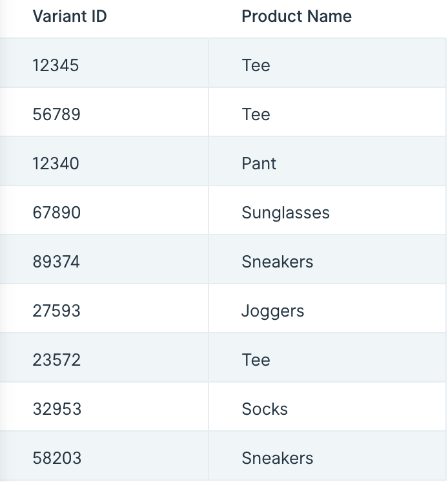Select variant ID cell 32953
This screenshot has height=482, width=448.
(x=104, y=406)
